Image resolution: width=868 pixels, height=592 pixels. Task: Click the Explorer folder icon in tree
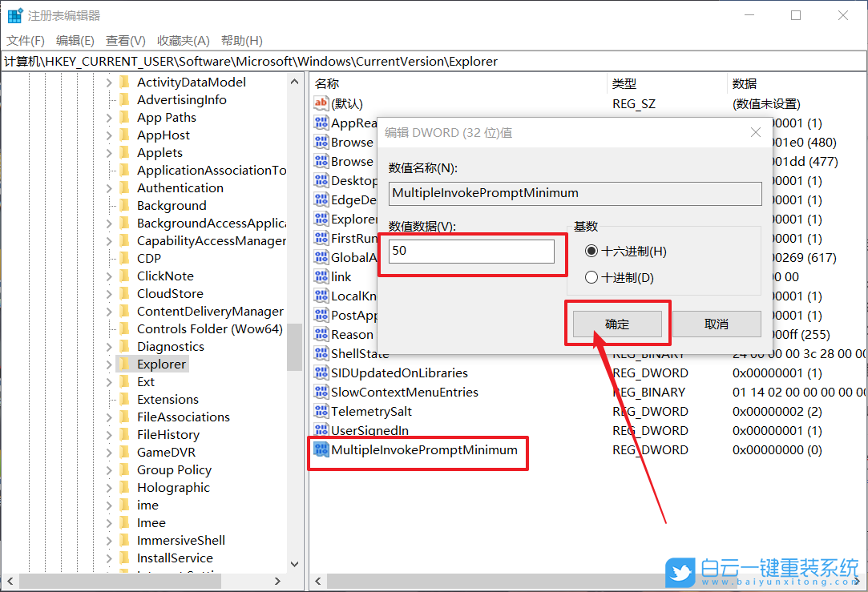point(124,364)
